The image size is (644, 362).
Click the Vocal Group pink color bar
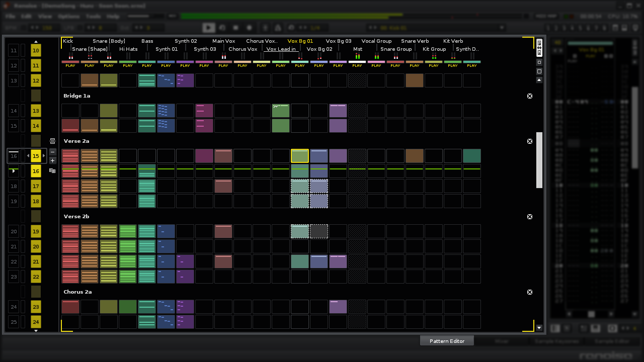click(376, 62)
